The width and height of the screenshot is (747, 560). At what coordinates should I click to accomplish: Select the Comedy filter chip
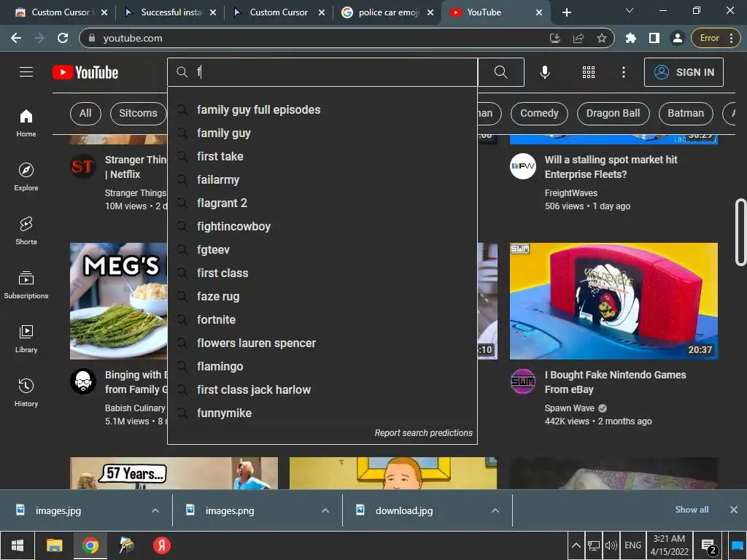click(x=539, y=113)
